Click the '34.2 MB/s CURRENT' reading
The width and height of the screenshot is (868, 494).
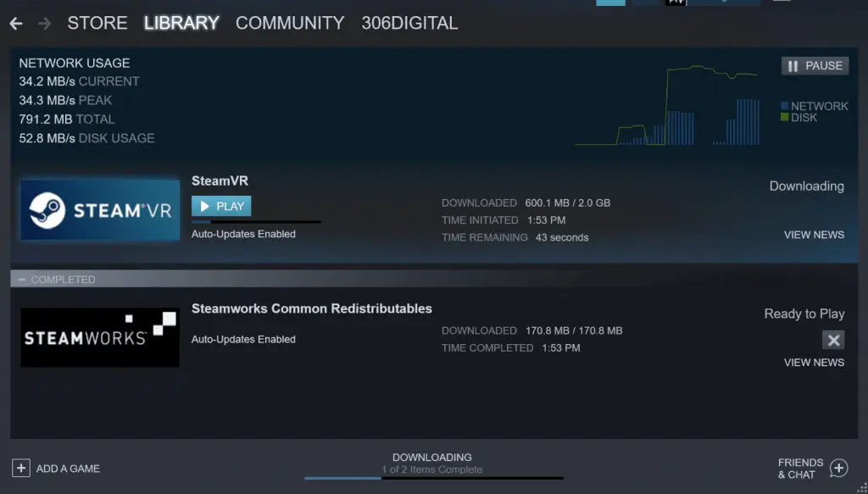(x=79, y=81)
